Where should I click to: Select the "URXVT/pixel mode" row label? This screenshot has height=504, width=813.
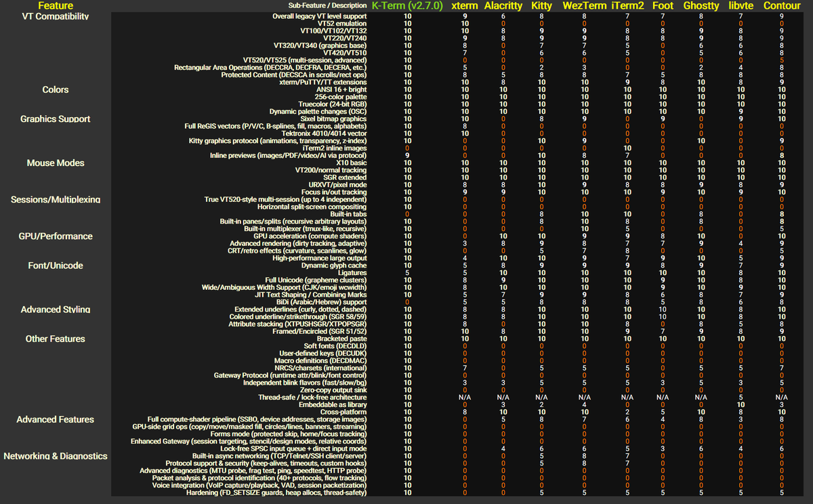click(338, 184)
